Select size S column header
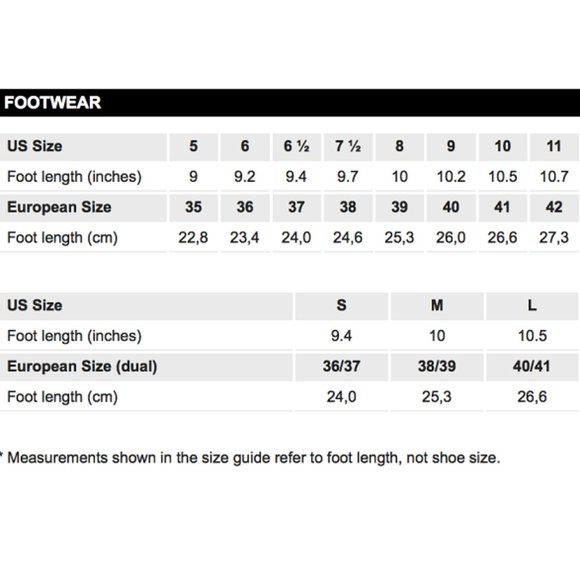Screen dimensions: 580x580 [x=341, y=306]
